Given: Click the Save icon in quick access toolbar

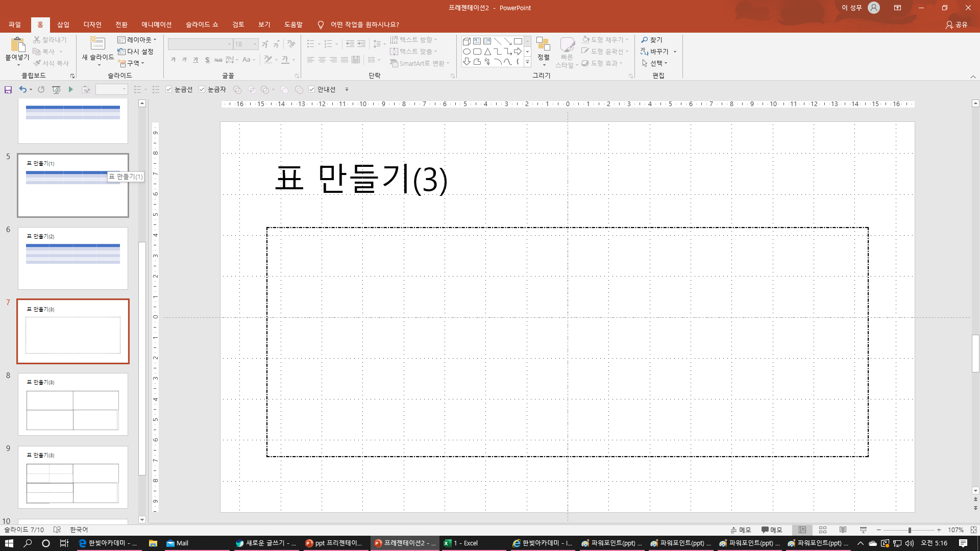Looking at the screenshot, I should [8, 90].
